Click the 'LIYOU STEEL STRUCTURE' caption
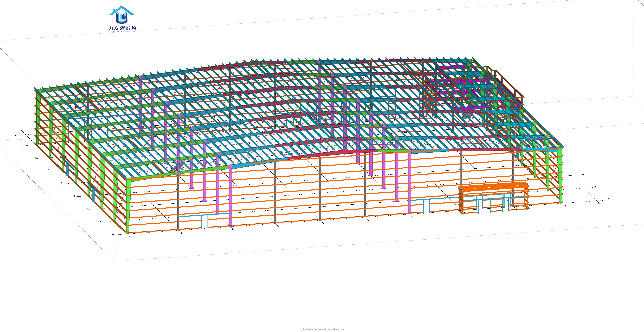644x332 pixels. pyautogui.click(x=122, y=32)
